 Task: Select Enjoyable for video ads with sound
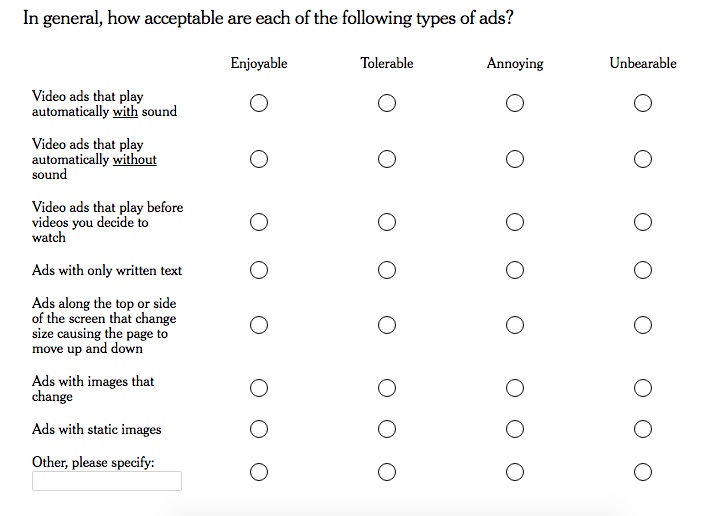coord(259,103)
